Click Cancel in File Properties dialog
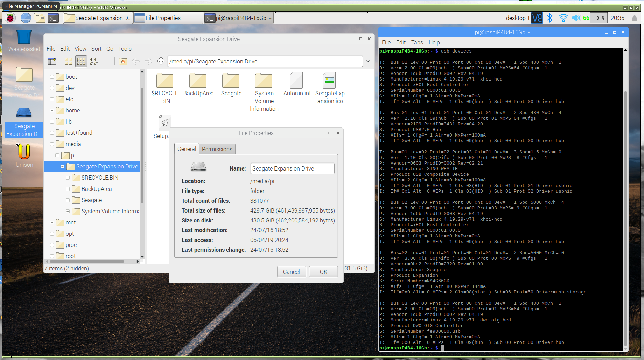Image resolution: width=644 pixels, height=360 pixels. tap(291, 272)
